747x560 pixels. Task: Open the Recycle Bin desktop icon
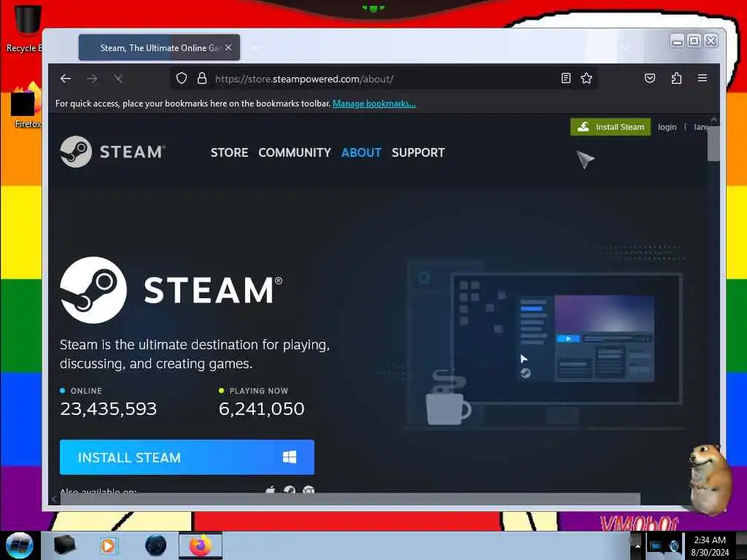[26, 28]
